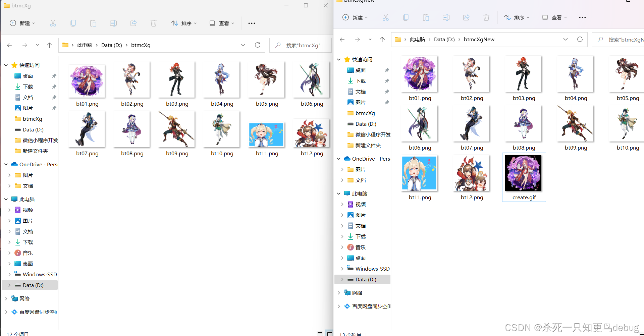This screenshot has height=336, width=644.
Task: Open the 排序 sort menu in btmcXgNew window
Action: [x=517, y=17]
